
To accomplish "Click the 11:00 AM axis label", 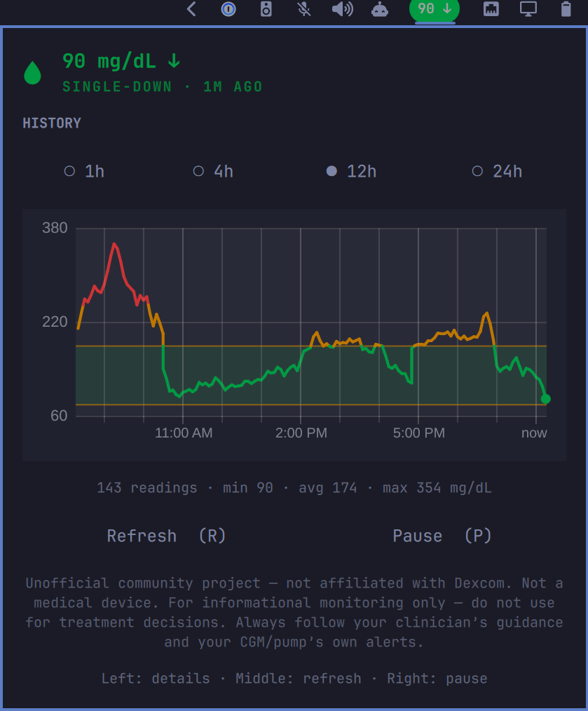I will pos(184,433).
